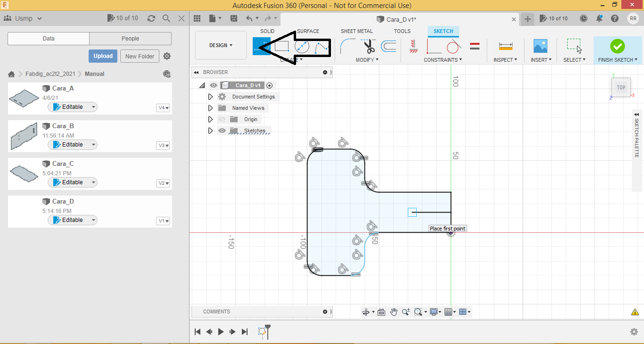Jump to the timeline end

pyautogui.click(x=244, y=332)
